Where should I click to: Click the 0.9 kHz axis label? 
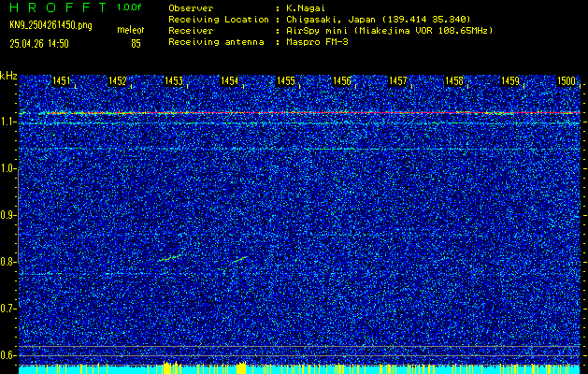click(8, 215)
